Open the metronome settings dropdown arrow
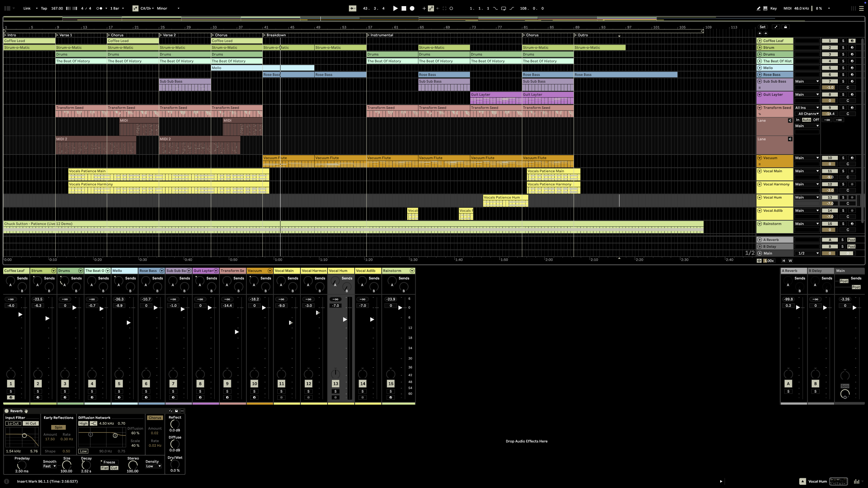The width and height of the screenshot is (868, 488). [x=106, y=8]
